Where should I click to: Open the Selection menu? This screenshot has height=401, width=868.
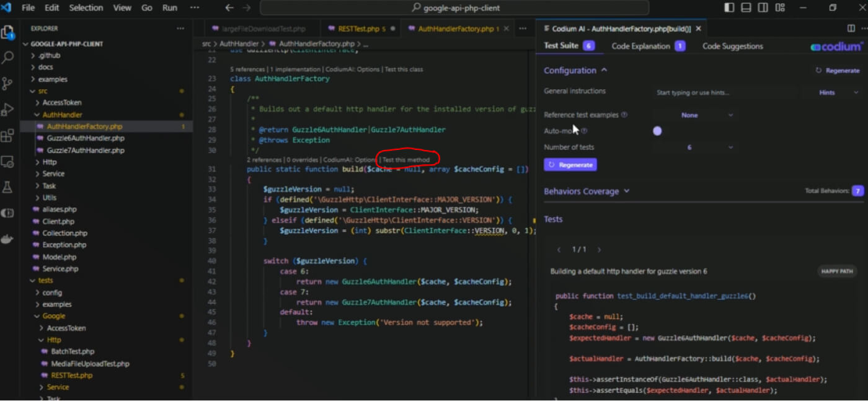tap(86, 8)
